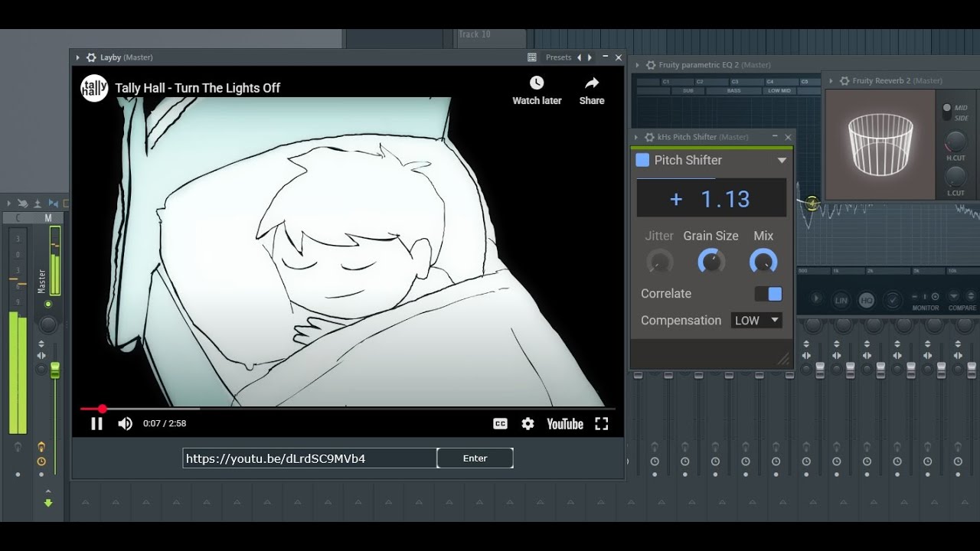Open Fruity Reeverb 2 options gear
Screen dimensions: 980x551
tap(844, 80)
